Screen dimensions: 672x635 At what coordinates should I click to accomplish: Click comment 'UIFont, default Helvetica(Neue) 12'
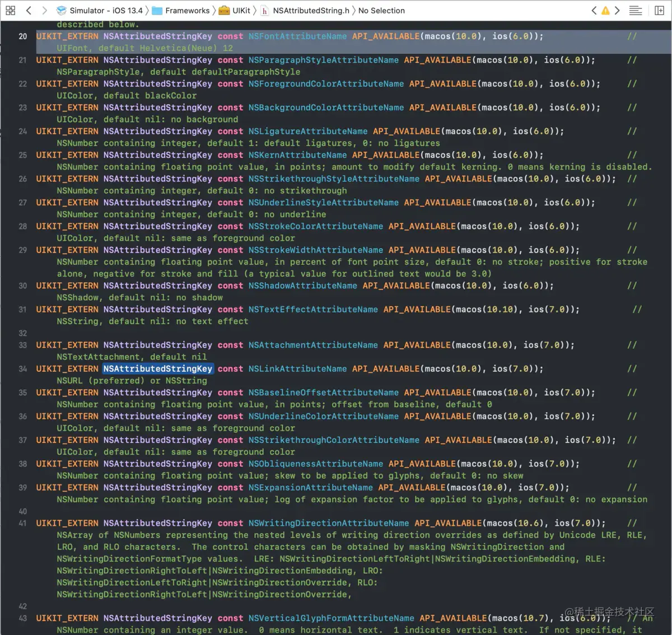point(144,48)
